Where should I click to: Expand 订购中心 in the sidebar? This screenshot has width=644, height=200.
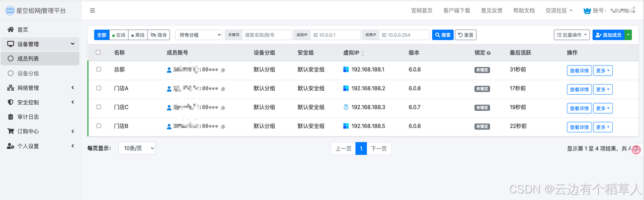click(x=40, y=131)
